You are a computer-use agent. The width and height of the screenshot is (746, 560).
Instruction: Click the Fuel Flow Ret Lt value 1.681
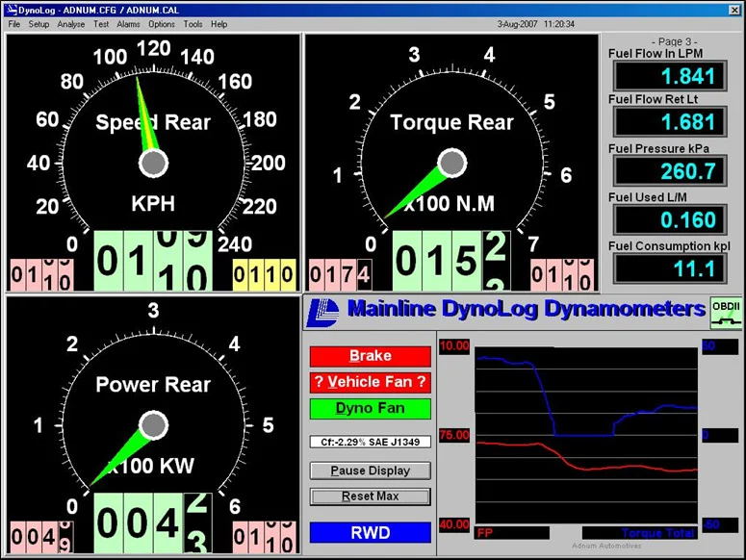click(x=670, y=122)
